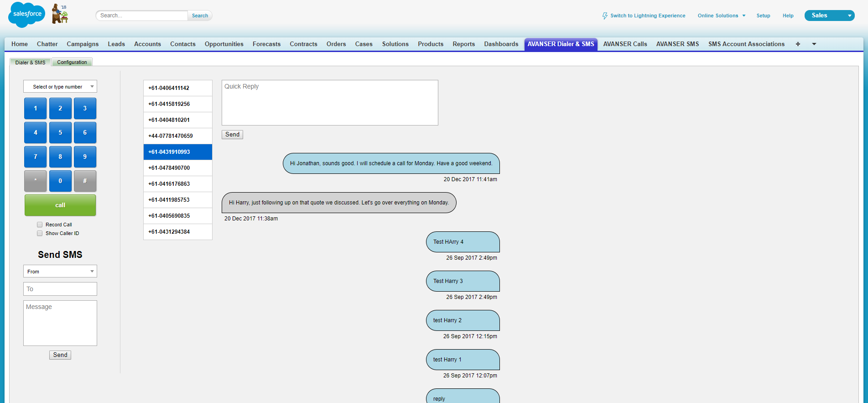
Task: Dial digit 6 on keypad
Action: [85, 133]
